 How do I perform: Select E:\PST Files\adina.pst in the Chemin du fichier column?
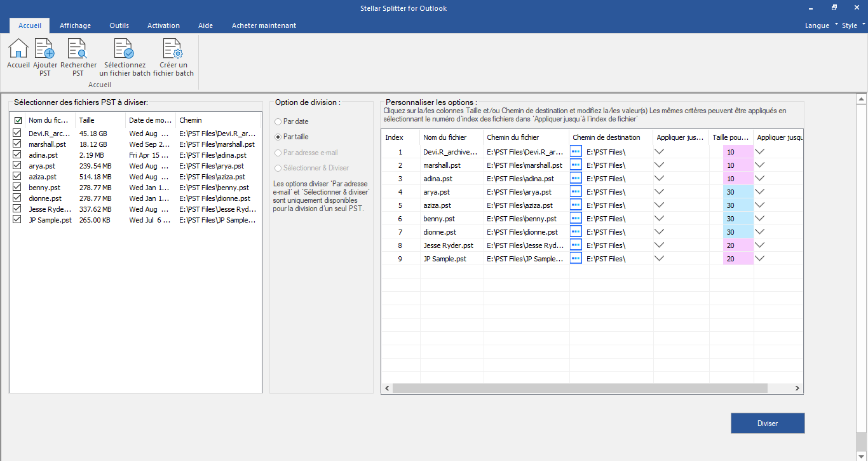pos(520,179)
